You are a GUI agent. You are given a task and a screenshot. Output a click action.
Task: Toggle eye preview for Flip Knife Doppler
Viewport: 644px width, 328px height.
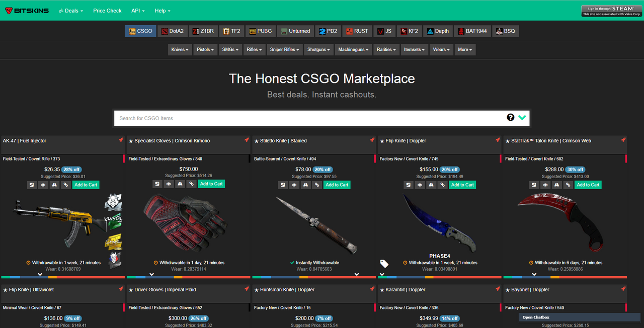click(420, 185)
